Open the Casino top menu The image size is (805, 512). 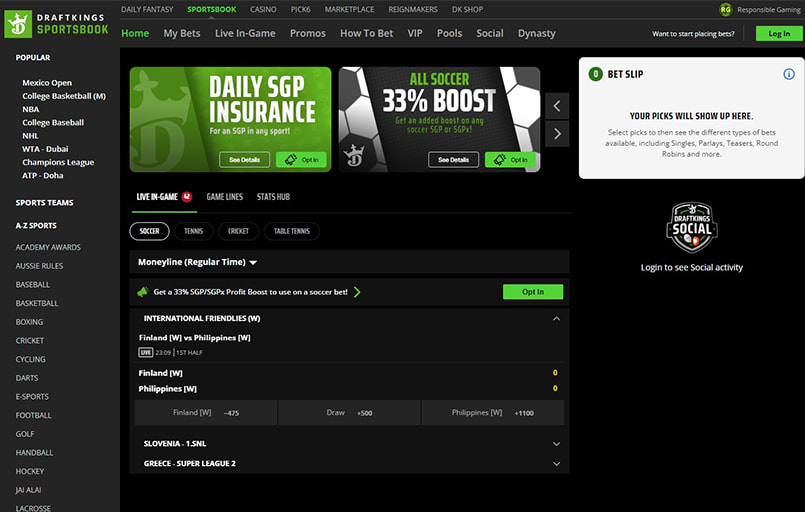click(x=263, y=9)
